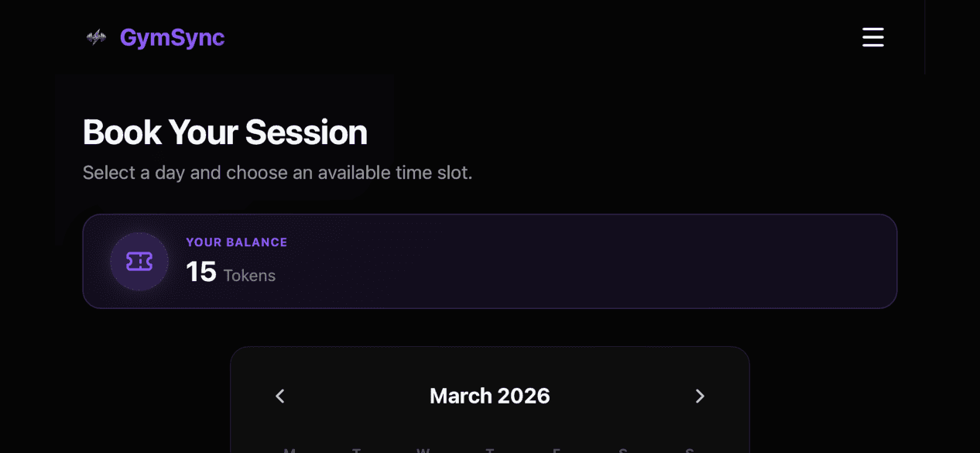Open the hamburger navigation menu
Screen dimensions: 980x453
click(872, 37)
